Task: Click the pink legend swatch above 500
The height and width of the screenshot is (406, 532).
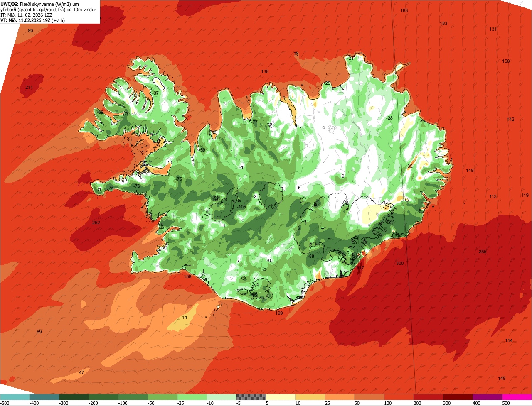Action: click(517, 397)
